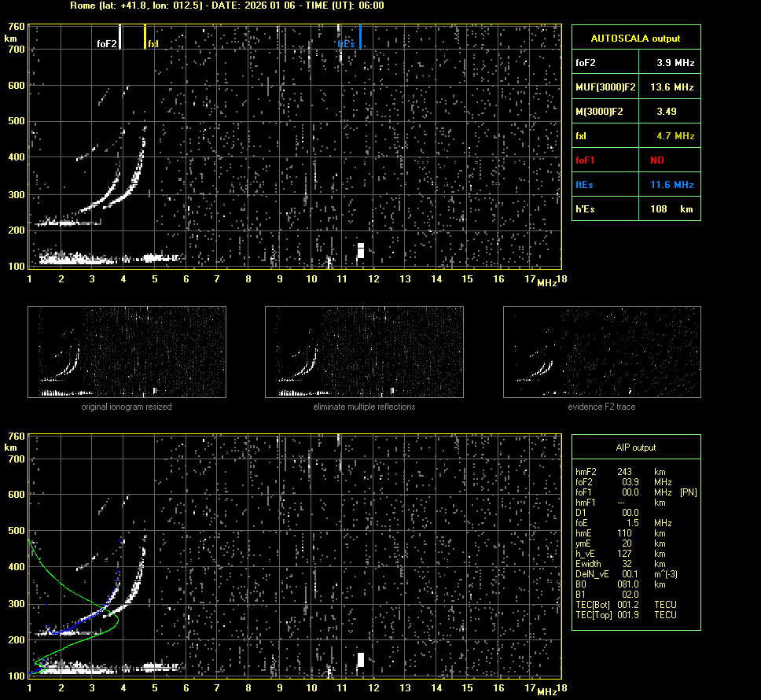Open the eliminate multiple reflections thumbnail
Image resolution: width=761 pixels, height=700 pixels.
pos(364,351)
